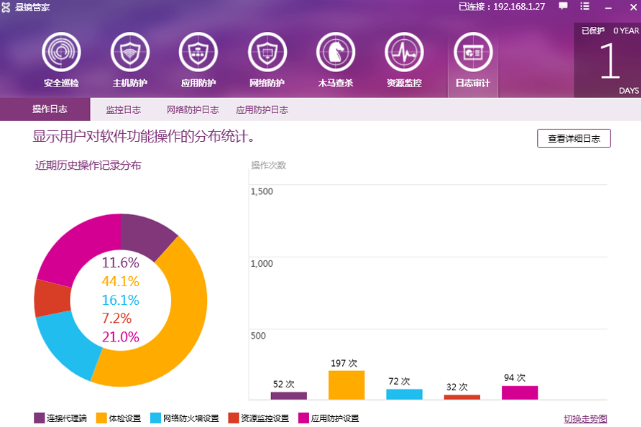Open the 网络防护日志 tab
This screenshot has height=427, width=641.
(192, 110)
